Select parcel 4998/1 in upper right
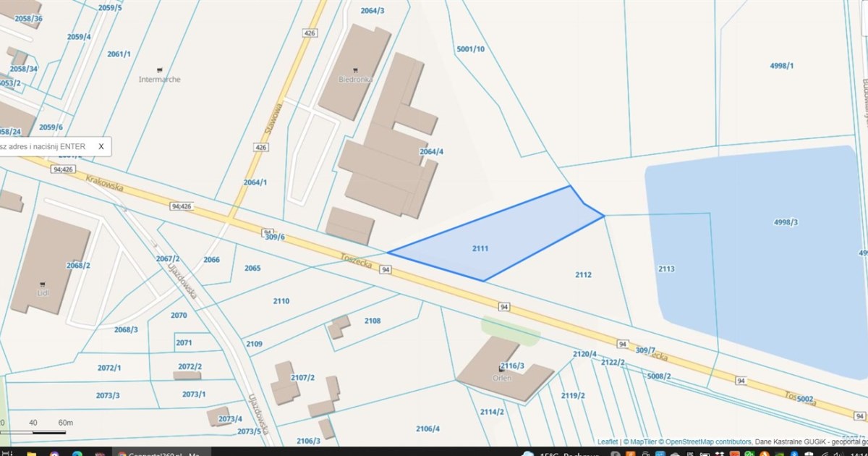The height and width of the screenshot is (456, 868). point(782,66)
